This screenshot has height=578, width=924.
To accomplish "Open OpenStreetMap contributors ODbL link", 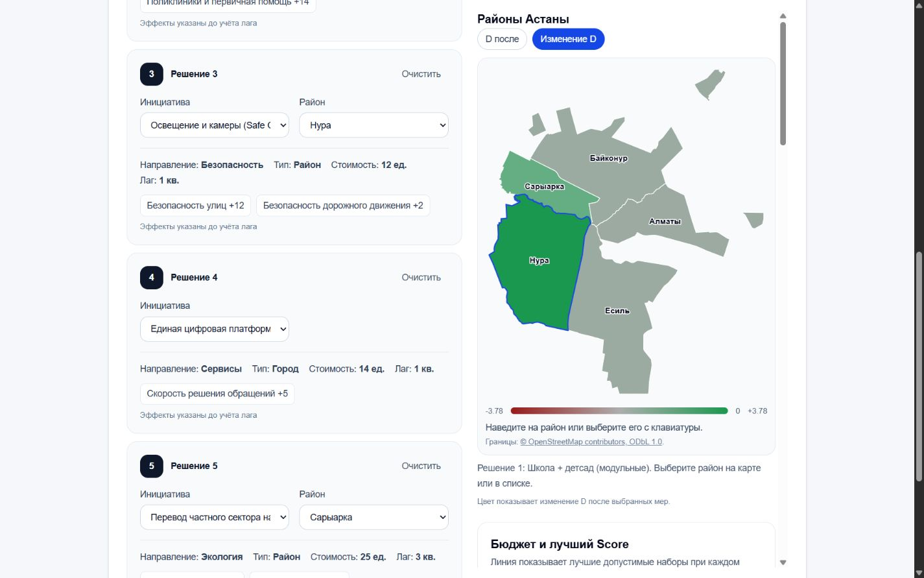I will pos(591,442).
